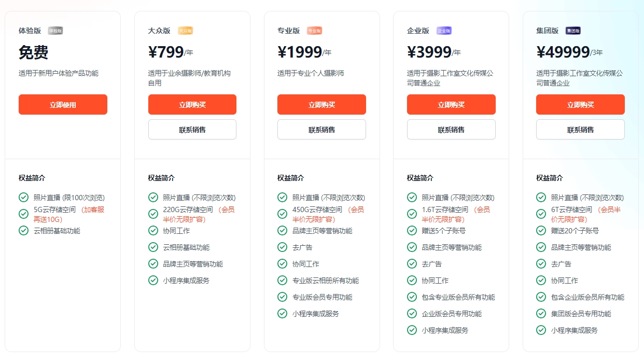Click 立即购买 under the 专业版 plan
Image resolution: width=644 pixels, height=364 pixels.
[321, 104]
